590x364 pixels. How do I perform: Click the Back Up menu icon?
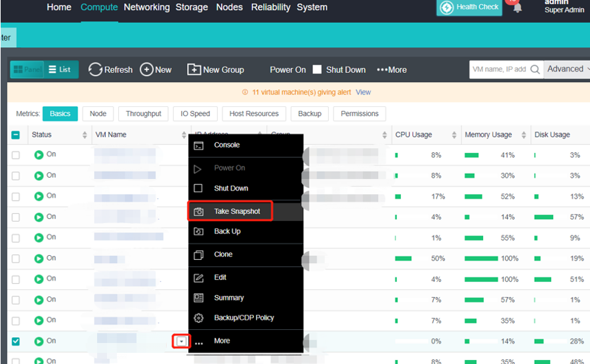[x=199, y=232]
